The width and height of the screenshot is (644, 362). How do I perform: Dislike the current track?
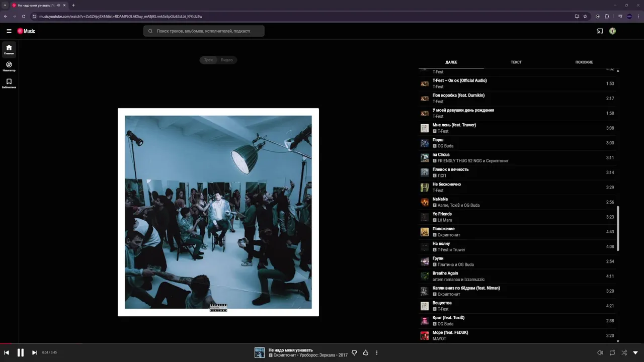[x=354, y=353]
